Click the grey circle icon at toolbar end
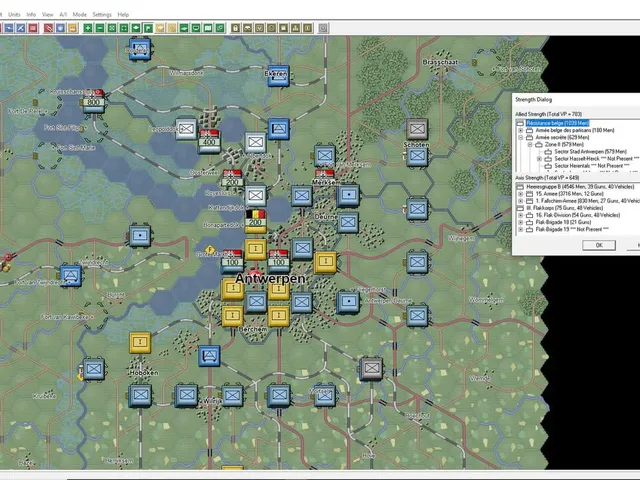 (x=323, y=28)
